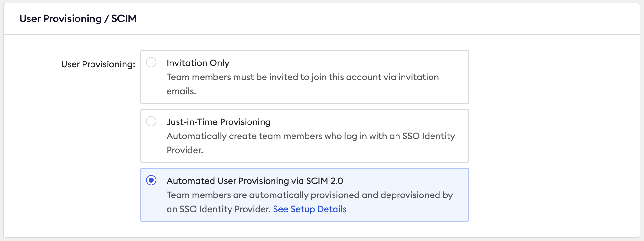644x241 pixels.
Task: Open the See Setup Details link
Action: pos(309,209)
